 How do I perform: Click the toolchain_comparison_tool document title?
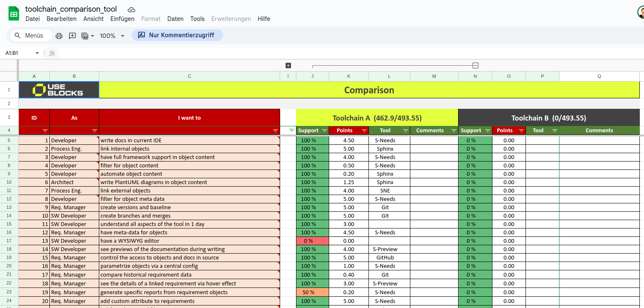tap(71, 9)
